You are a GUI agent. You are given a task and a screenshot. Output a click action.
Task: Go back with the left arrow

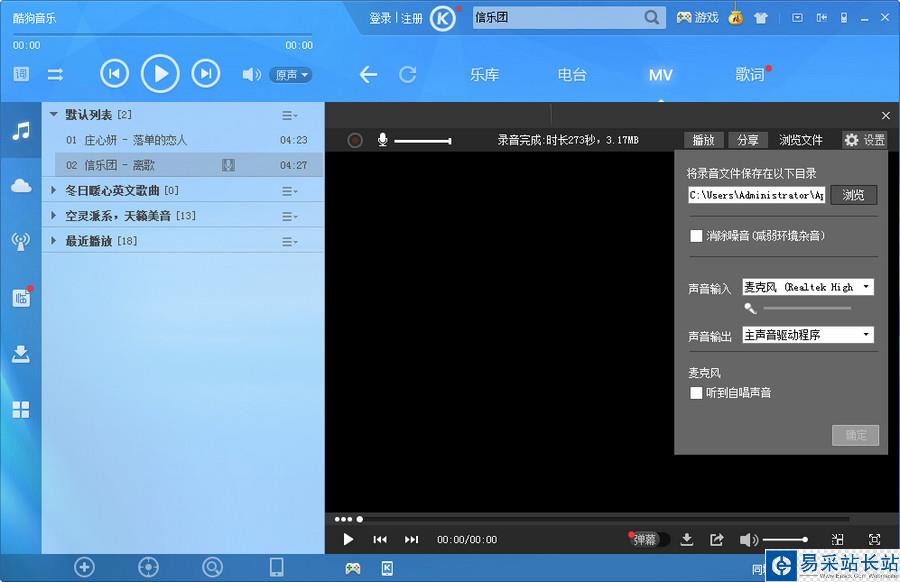[368, 75]
